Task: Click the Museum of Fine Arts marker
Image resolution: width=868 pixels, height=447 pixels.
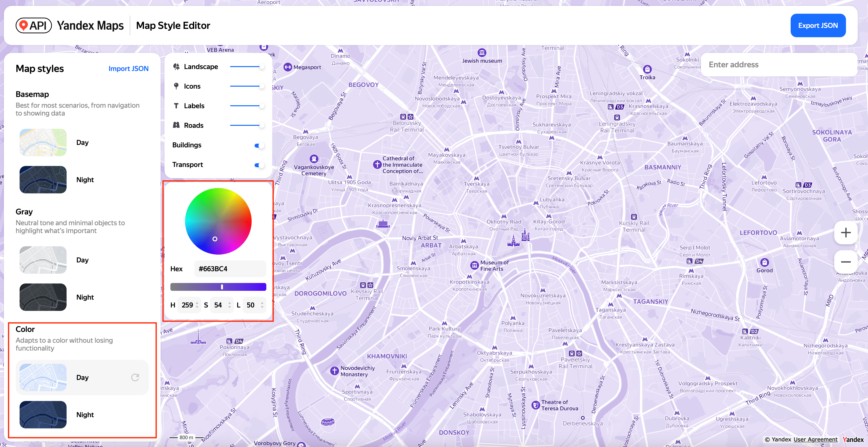Action: (x=474, y=265)
